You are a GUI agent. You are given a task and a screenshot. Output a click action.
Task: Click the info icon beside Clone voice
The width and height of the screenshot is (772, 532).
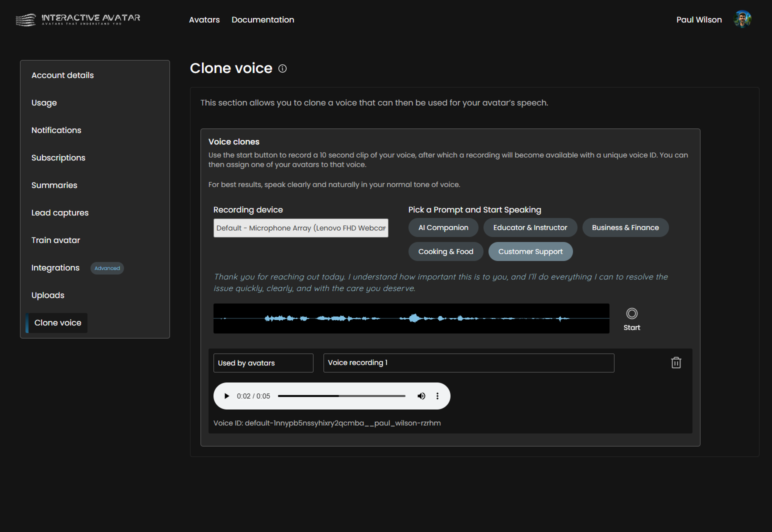pyautogui.click(x=282, y=68)
